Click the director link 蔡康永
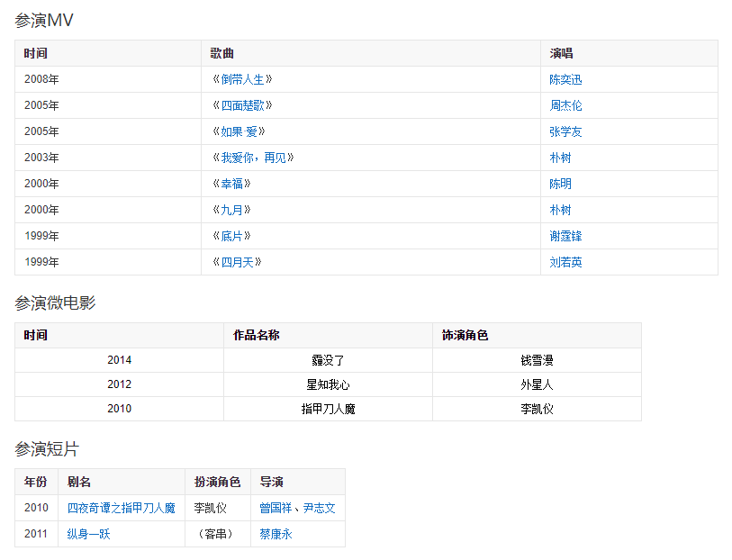 pos(276,534)
